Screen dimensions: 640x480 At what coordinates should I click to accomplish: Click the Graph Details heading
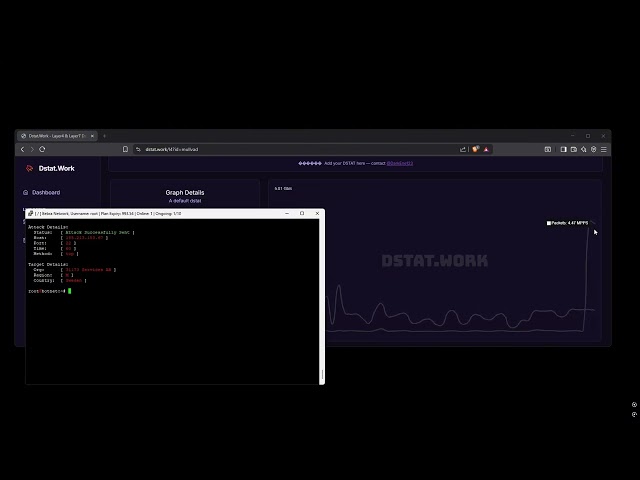click(185, 192)
